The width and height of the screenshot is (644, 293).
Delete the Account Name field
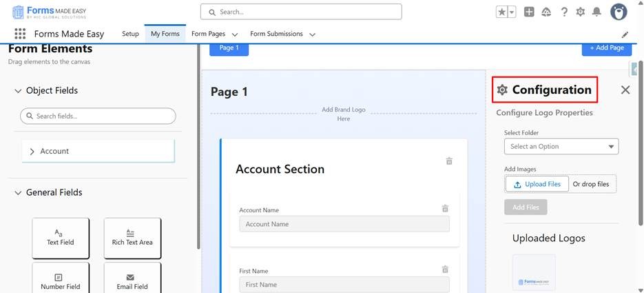(x=445, y=208)
